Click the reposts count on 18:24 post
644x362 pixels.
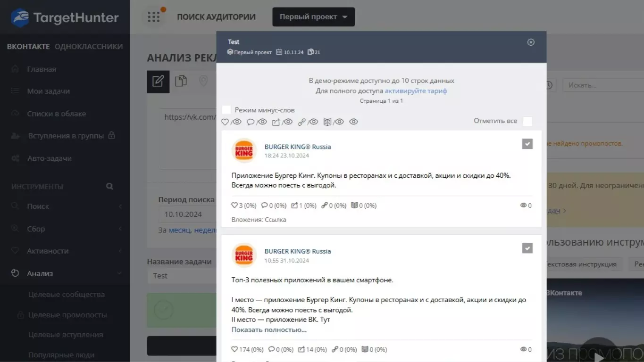click(x=304, y=206)
